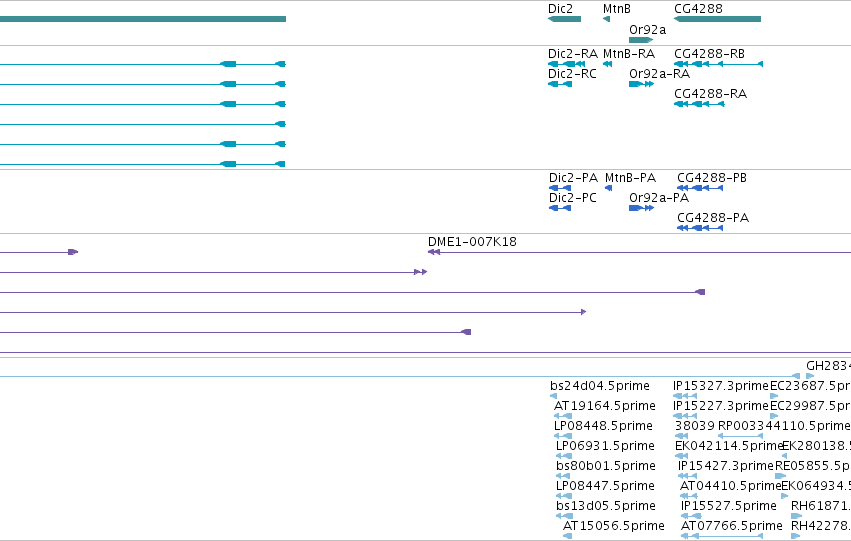Open protein Dic2-PC
Viewport: 851px width, 541px height.
(573, 198)
